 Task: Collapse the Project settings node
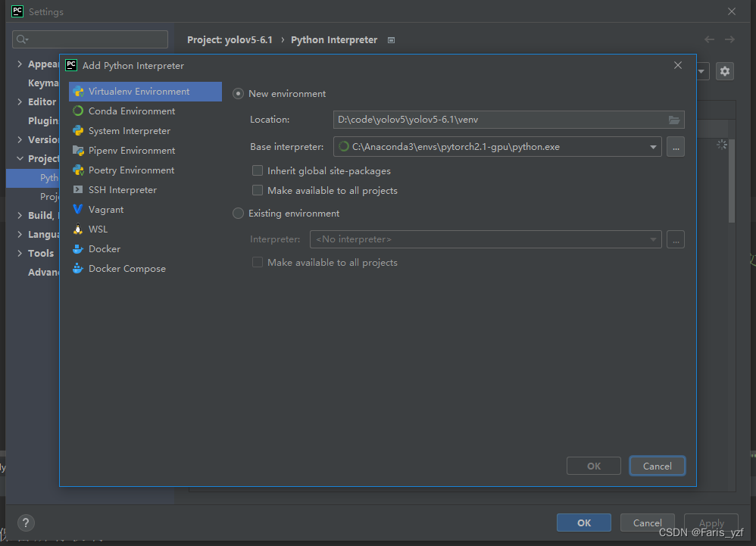(20, 158)
